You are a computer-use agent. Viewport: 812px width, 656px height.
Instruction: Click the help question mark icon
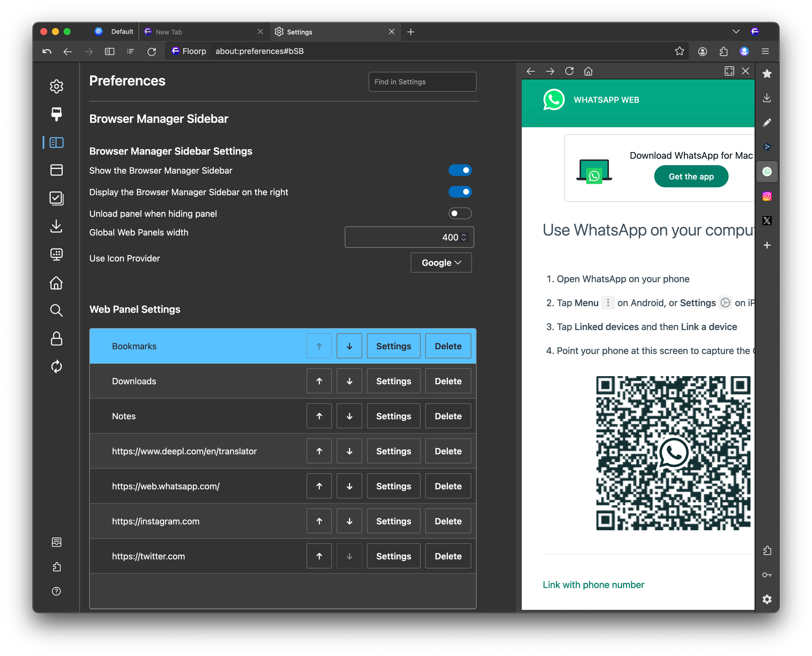point(56,591)
